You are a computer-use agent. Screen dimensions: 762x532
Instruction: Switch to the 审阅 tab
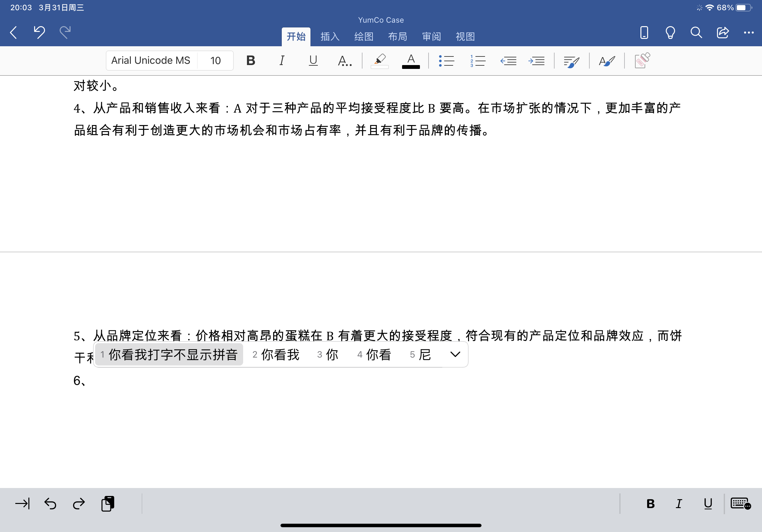431,36
